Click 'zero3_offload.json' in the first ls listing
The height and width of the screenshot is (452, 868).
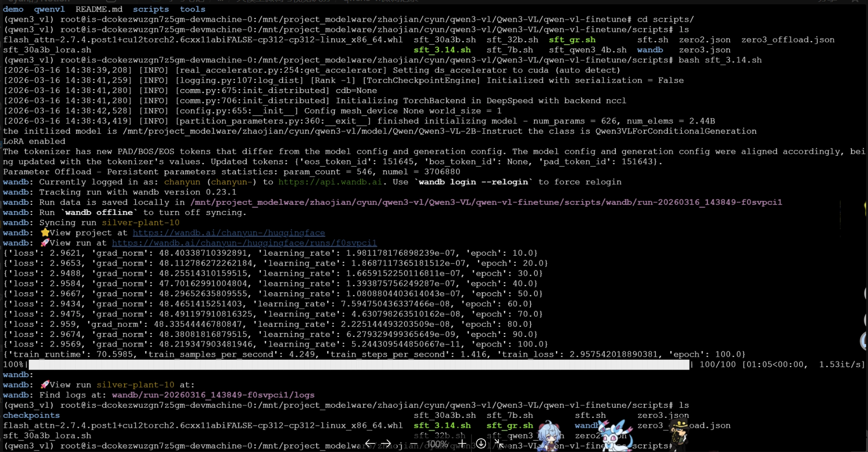coord(788,40)
